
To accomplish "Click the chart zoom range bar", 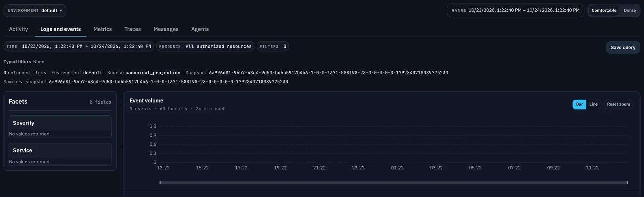I will pyautogui.click(x=393, y=182).
